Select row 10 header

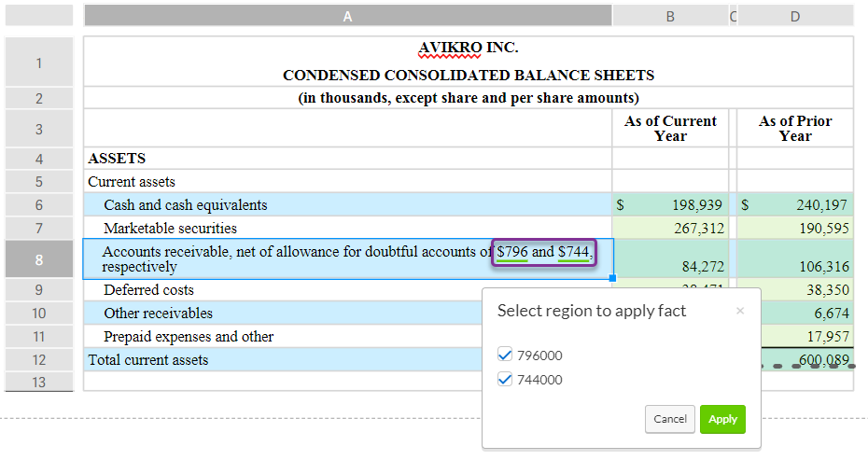click(x=39, y=313)
